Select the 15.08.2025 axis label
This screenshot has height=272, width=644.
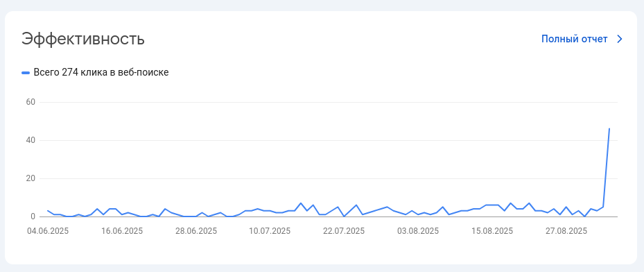click(492, 231)
